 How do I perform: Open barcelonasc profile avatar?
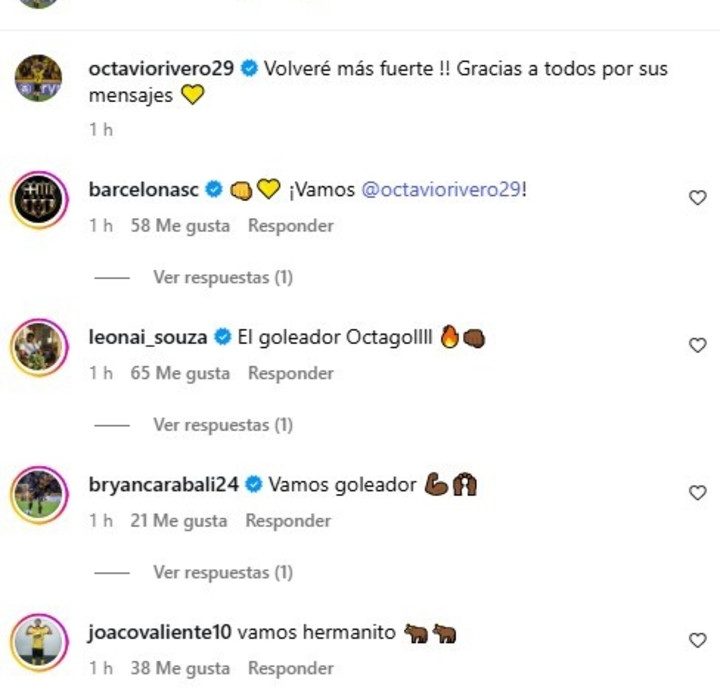[39, 199]
